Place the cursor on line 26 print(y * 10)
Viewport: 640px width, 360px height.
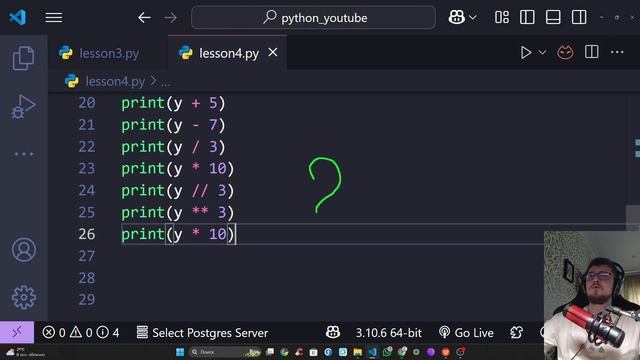coord(178,234)
